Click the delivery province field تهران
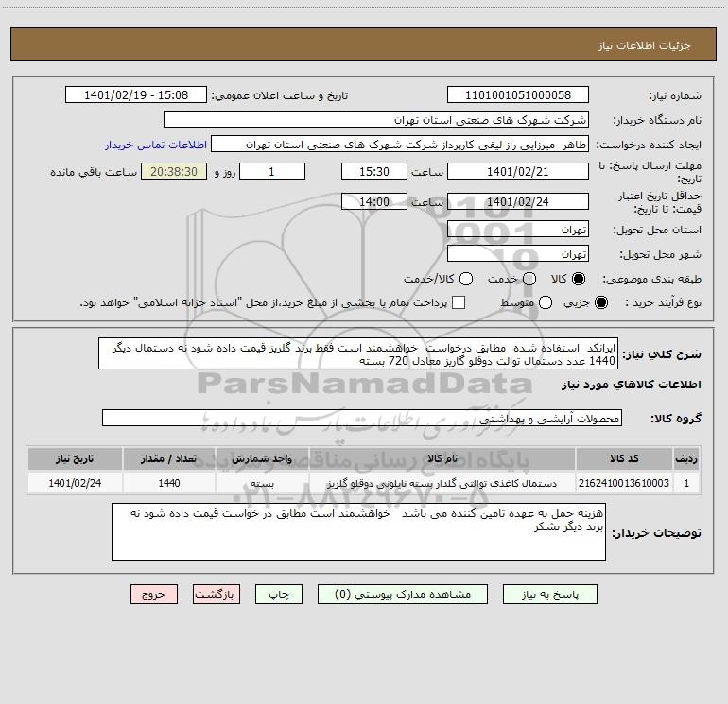Viewport: 728px width, 704px height. [518, 229]
